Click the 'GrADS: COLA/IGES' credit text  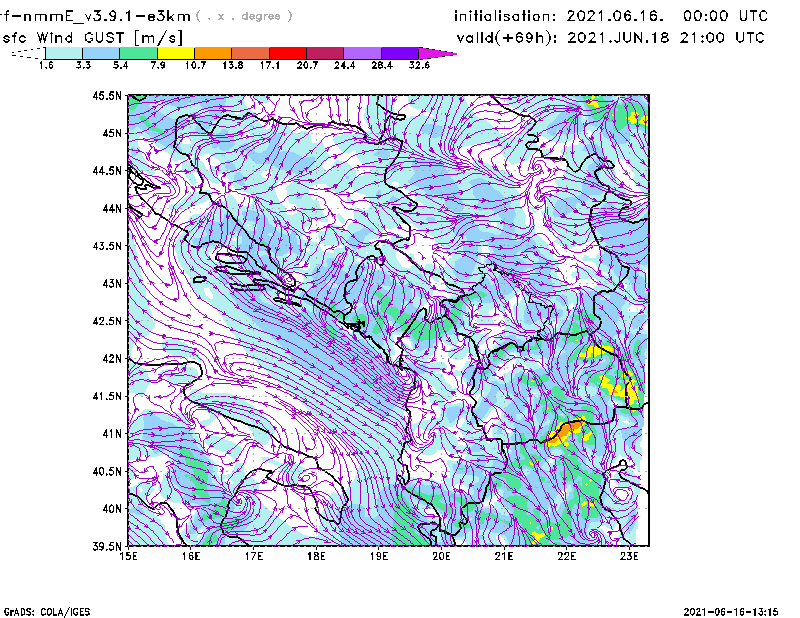pyautogui.click(x=47, y=612)
